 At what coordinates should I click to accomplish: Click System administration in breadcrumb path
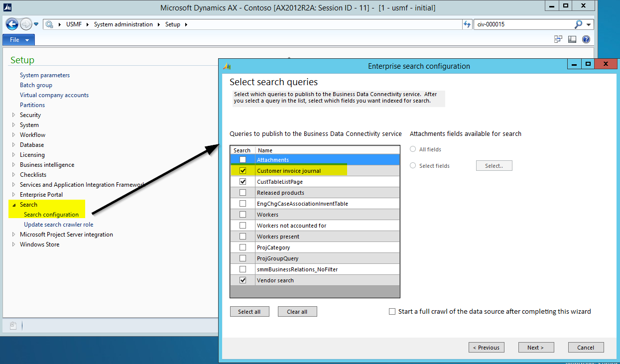[123, 24]
